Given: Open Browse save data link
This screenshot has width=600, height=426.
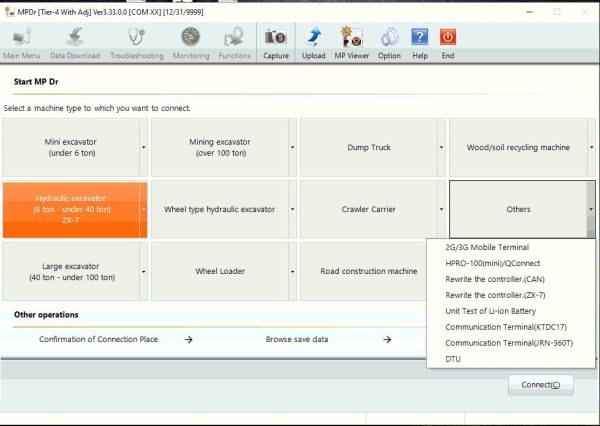Looking at the screenshot, I should tap(297, 339).
